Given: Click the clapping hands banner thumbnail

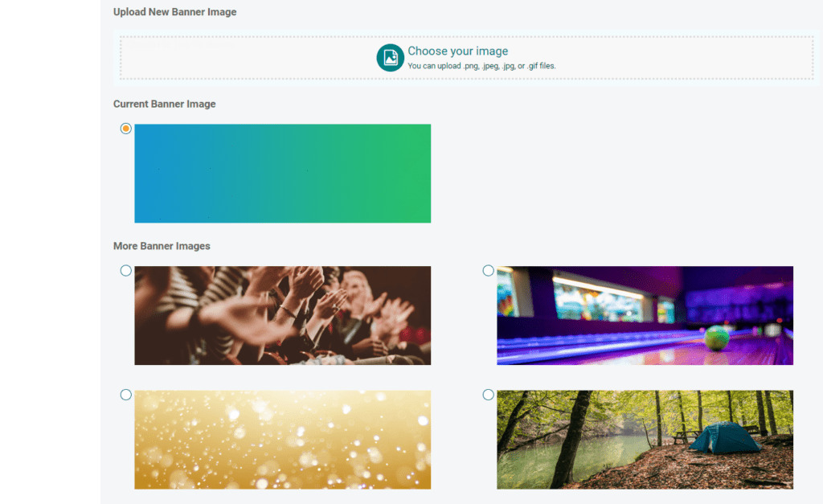Looking at the screenshot, I should tap(282, 316).
